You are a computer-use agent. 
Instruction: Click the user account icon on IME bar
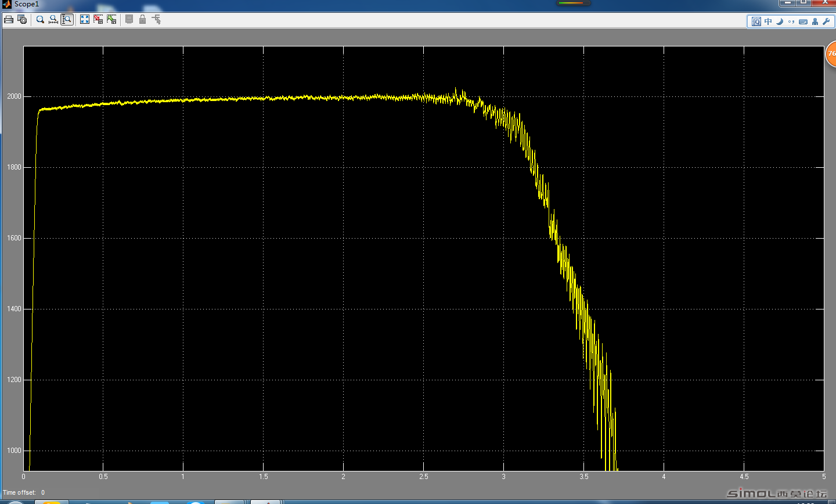coord(815,21)
